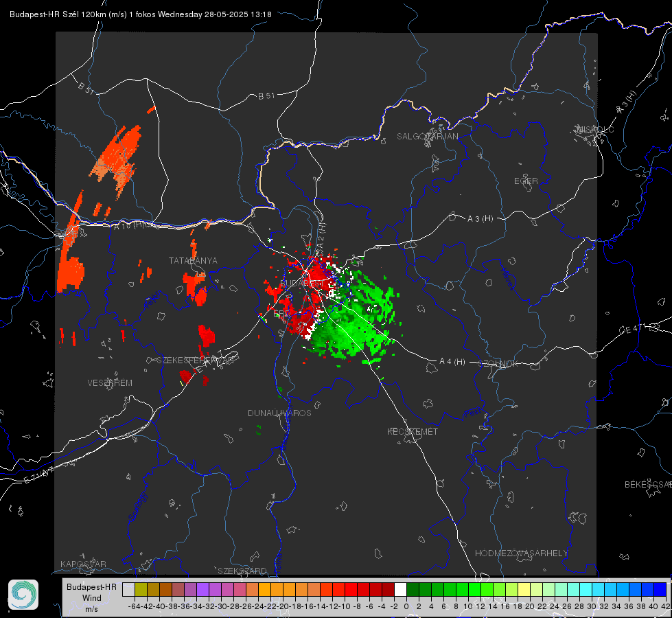Click the HODMEZOVASARHELY city label
This screenshot has height=618, width=672.
(x=521, y=553)
